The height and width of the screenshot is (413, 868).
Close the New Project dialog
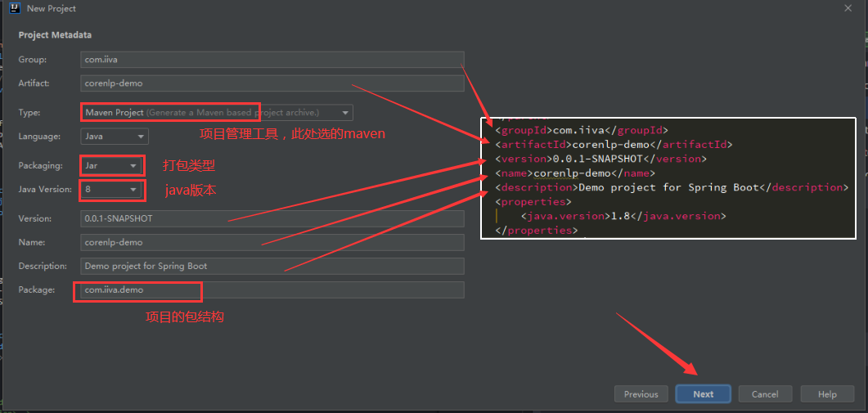pos(848,8)
